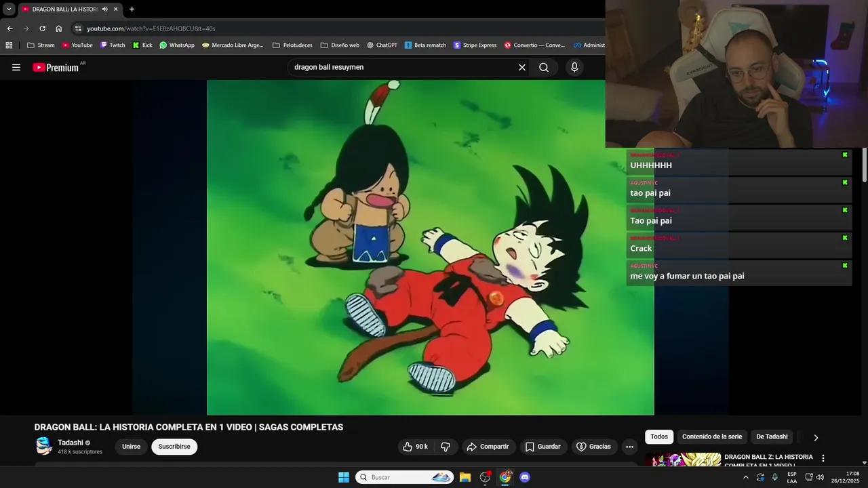Click the taskbar Buscar search box

pyautogui.click(x=405, y=477)
